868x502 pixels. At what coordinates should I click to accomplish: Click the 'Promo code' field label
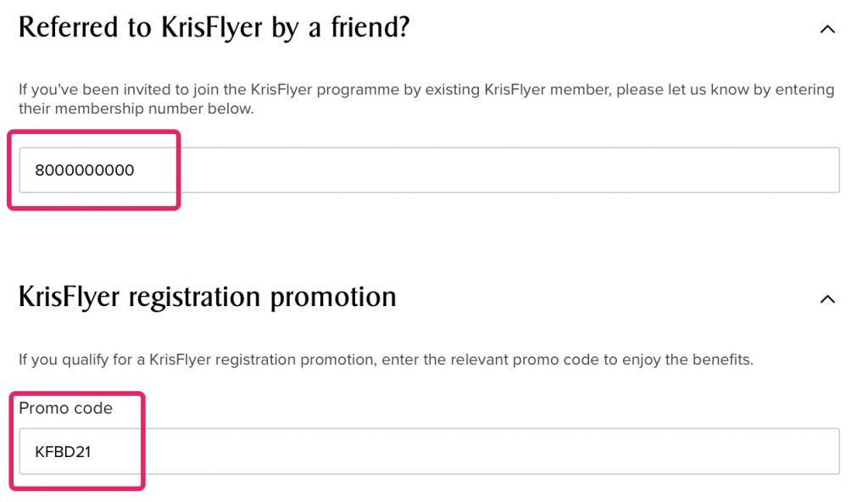point(65,409)
